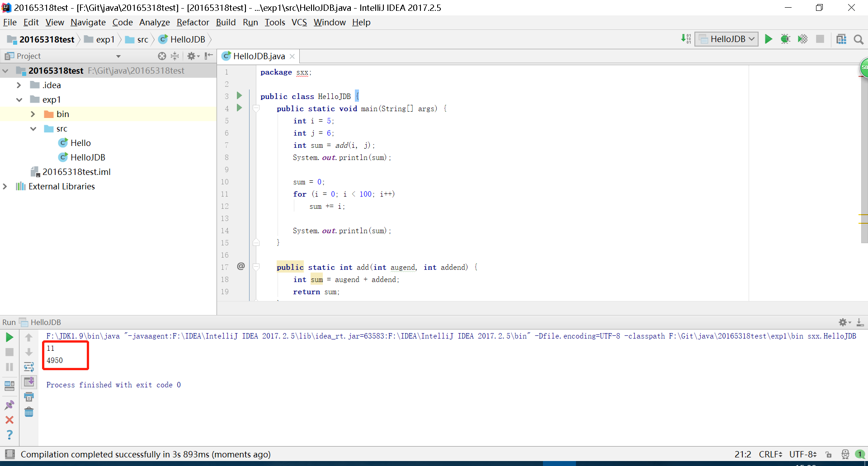Image resolution: width=868 pixels, height=466 pixels.
Task: Open the VCS menu
Action: coord(299,22)
